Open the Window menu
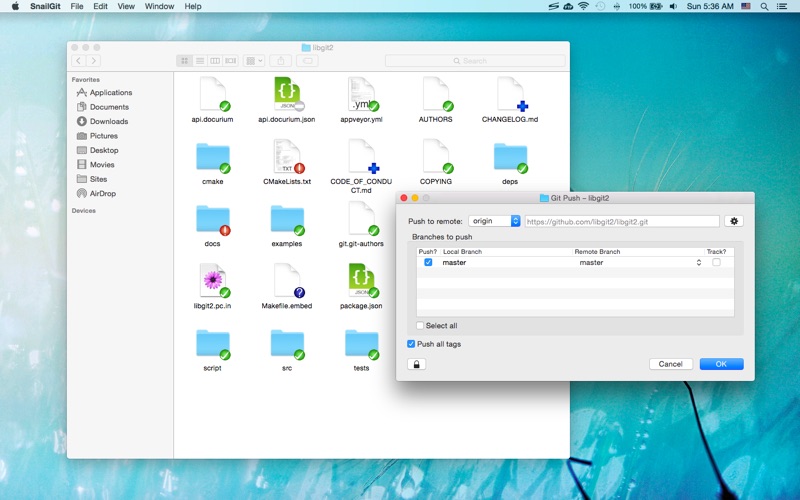800x500 pixels. 159,6
